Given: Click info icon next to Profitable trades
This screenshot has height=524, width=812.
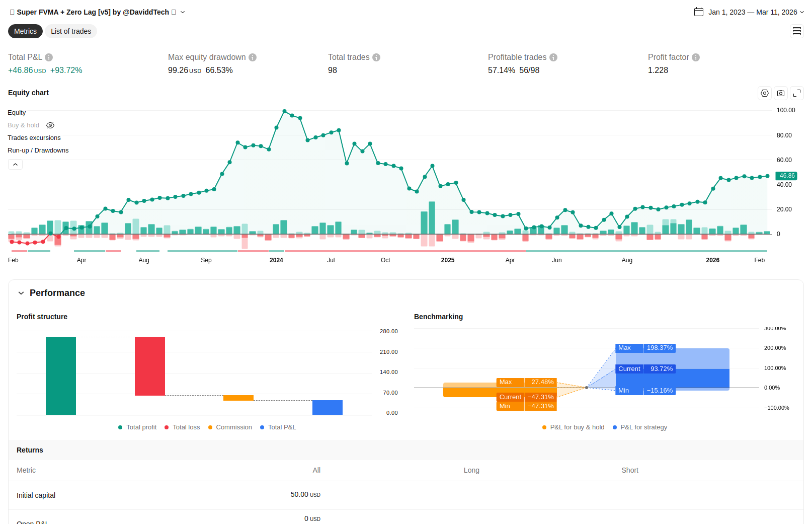Looking at the screenshot, I should tap(553, 57).
